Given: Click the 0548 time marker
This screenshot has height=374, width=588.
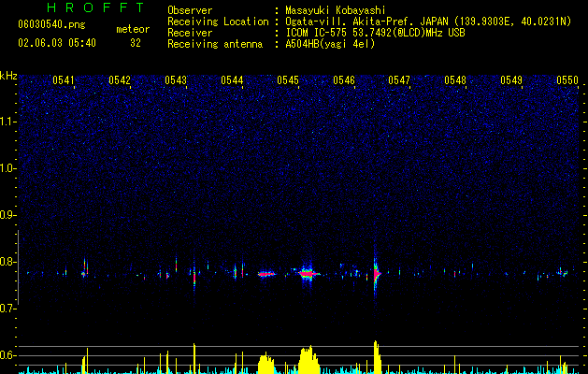Looking at the screenshot, I should click(455, 80).
